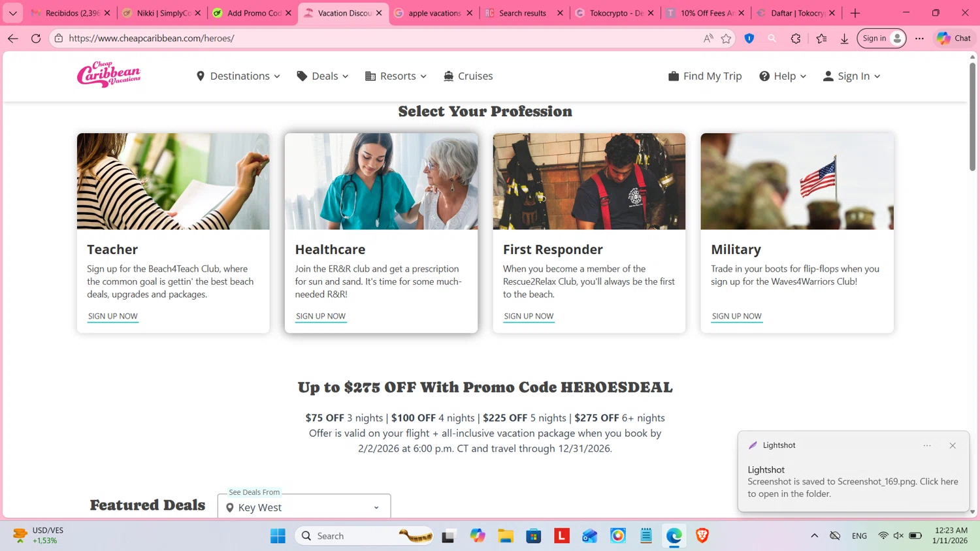Go to the Cruises page
Viewport: 980px width, 551px height.
(x=468, y=76)
